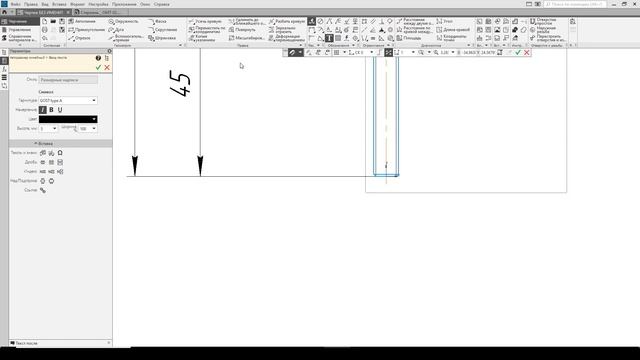Go to home screen icon

[x=4, y=13]
